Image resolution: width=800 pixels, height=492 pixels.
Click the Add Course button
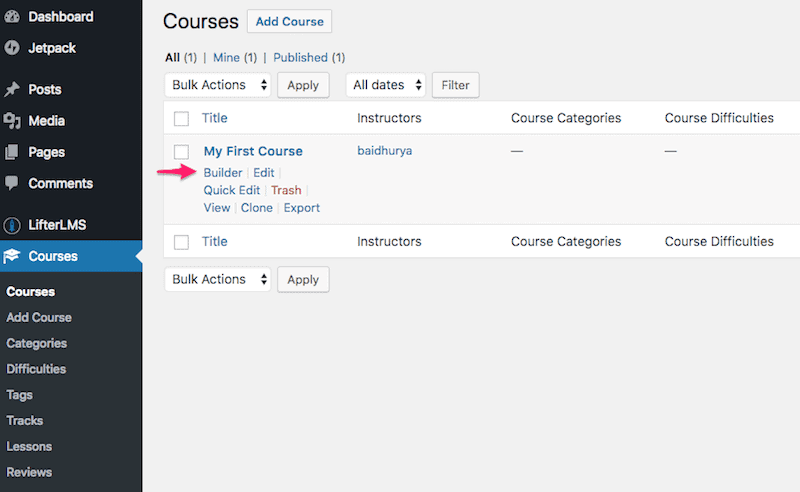coord(289,21)
